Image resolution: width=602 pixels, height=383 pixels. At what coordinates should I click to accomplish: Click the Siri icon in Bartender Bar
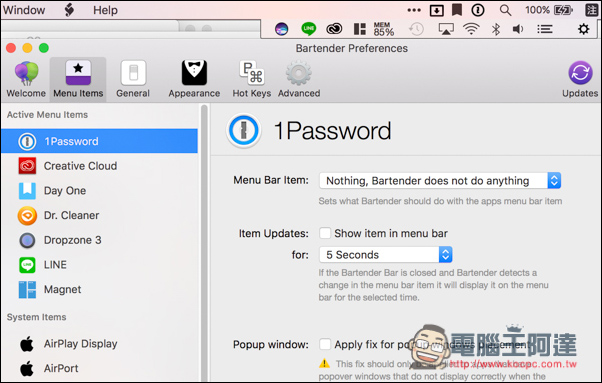(x=281, y=29)
